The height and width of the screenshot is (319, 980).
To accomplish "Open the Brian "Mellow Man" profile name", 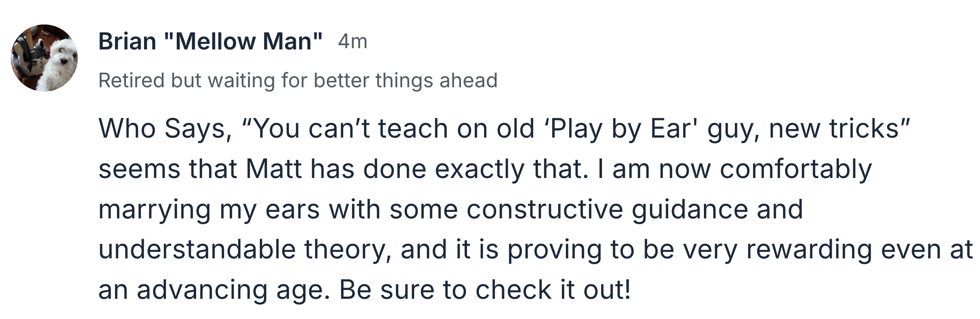I will (x=211, y=42).
